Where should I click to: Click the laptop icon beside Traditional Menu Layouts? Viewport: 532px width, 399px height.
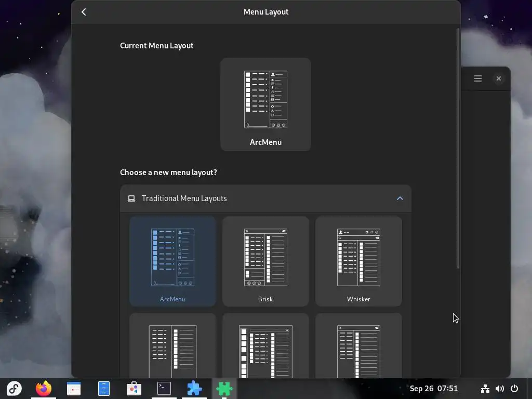pyautogui.click(x=131, y=198)
